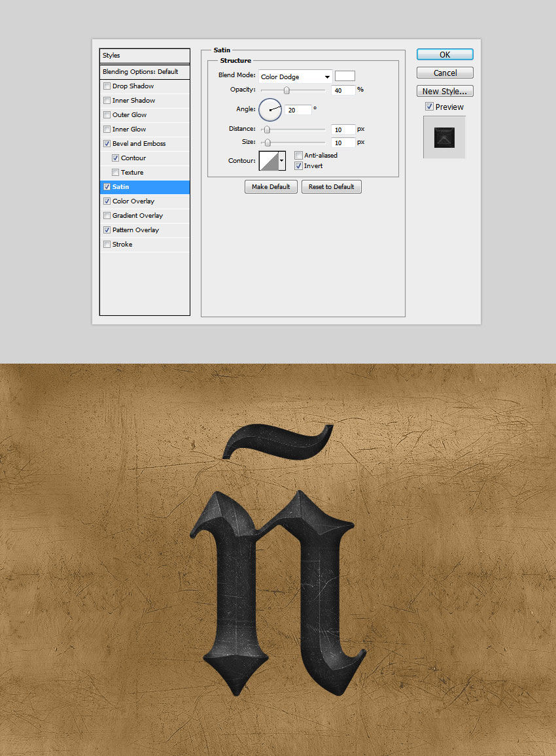556x756 pixels.
Task: Open the Color Overlay settings
Action: 133,201
